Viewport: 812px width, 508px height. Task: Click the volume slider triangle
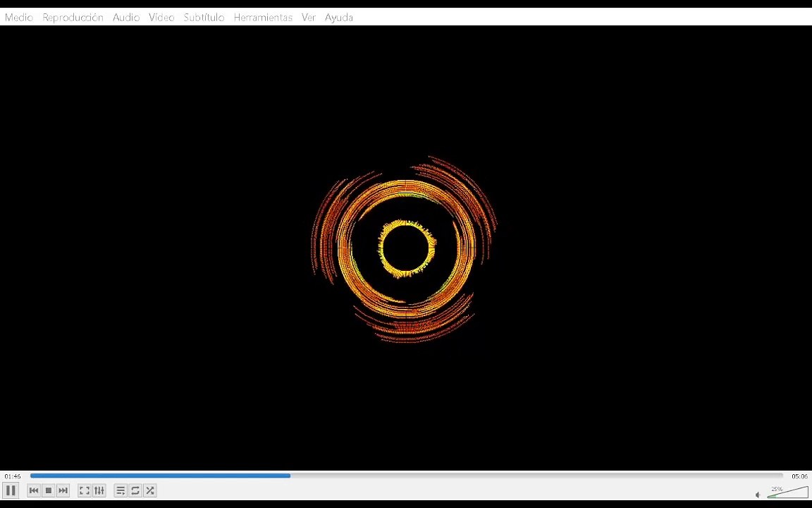[x=788, y=492]
